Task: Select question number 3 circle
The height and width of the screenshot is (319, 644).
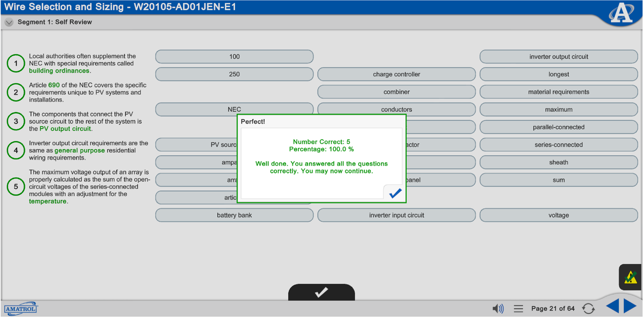Action: [16, 121]
